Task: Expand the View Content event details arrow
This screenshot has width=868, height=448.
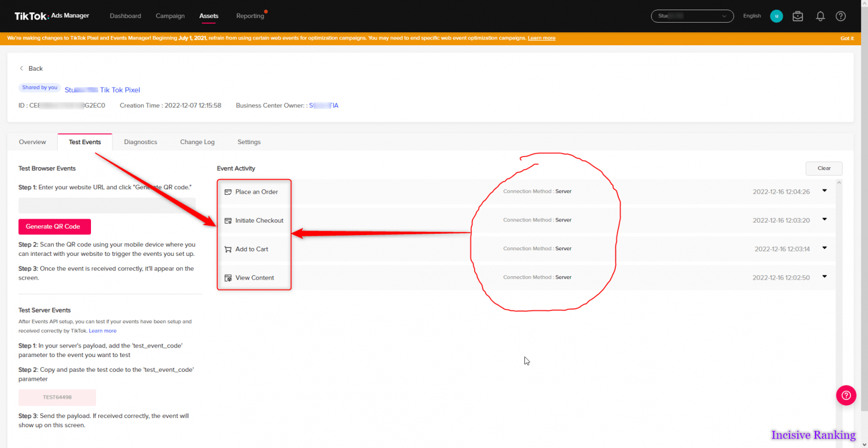Action: click(x=824, y=277)
